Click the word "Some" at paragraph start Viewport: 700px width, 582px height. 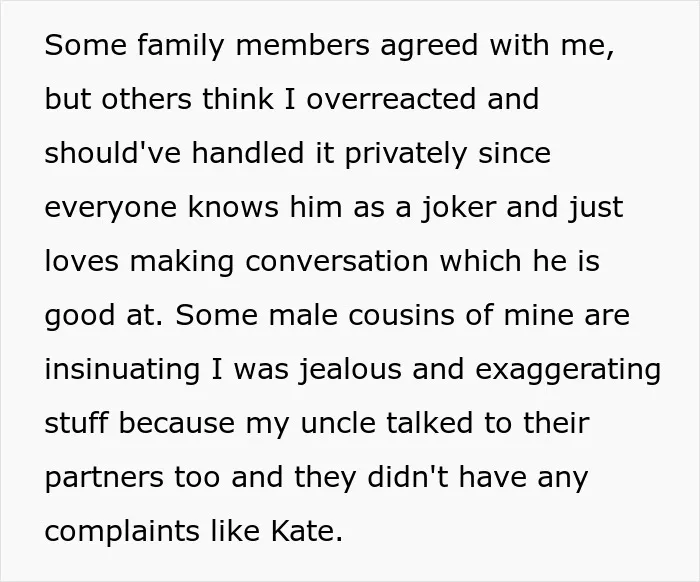(86, 45)
